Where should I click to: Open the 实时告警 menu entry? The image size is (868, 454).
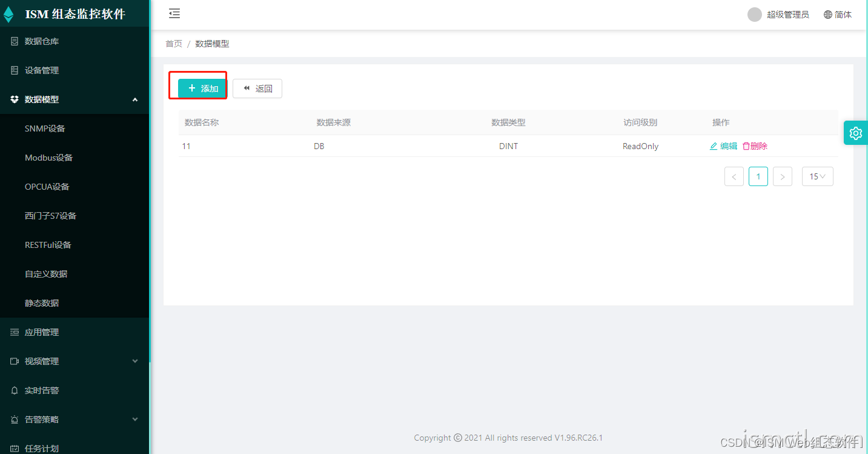click(x=75, y=390)
